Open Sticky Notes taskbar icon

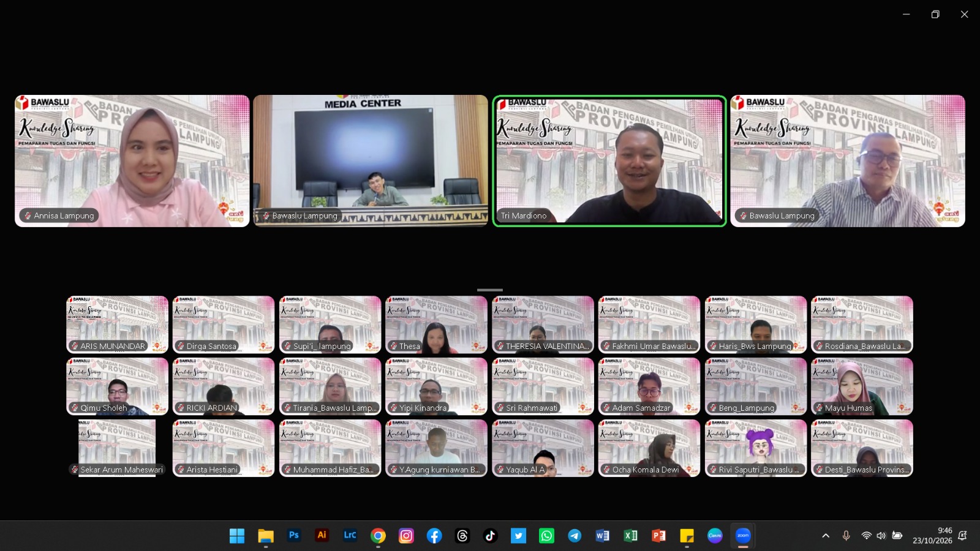pyautogui.click(x=687, y=536)
